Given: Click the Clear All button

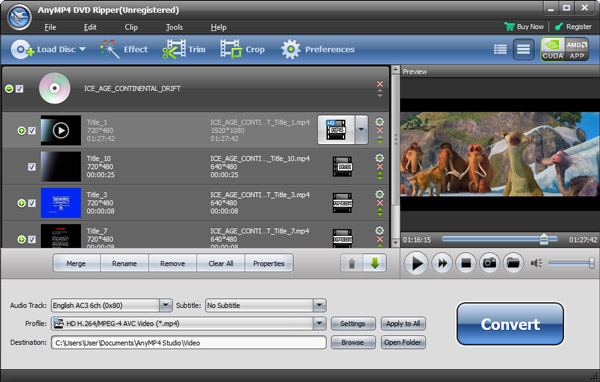Looking at the screenshot, I should pyautogui.click(x=221, y=263).
